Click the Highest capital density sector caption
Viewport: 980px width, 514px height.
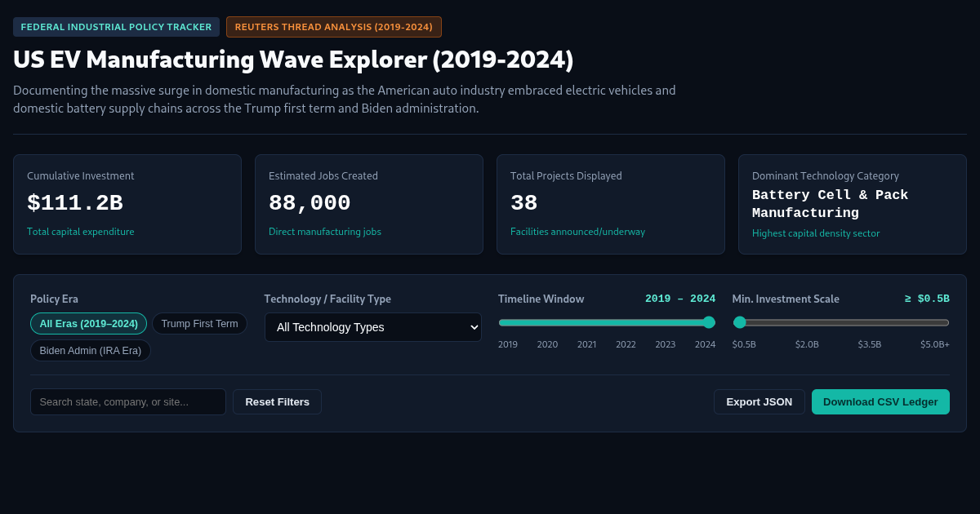[x=816, y=233]
